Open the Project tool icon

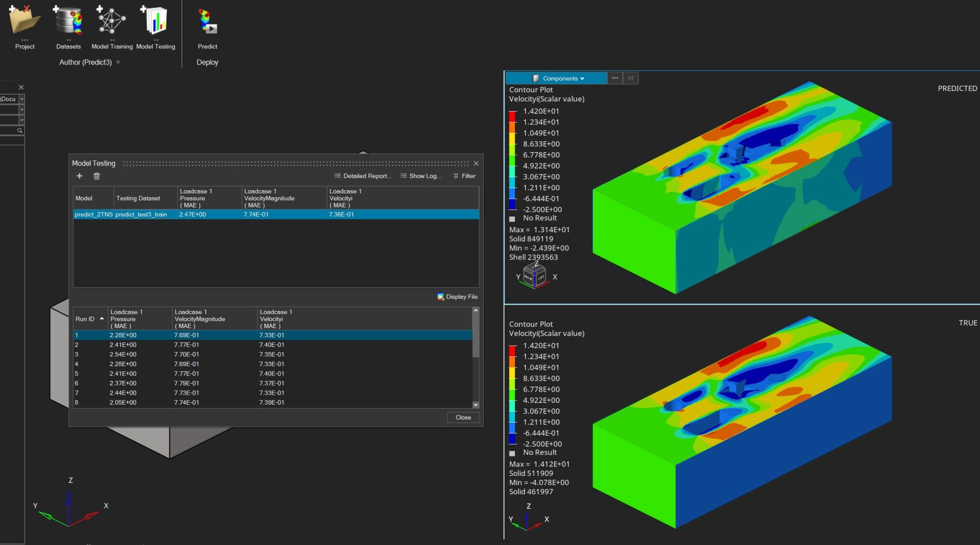point(25,20)
